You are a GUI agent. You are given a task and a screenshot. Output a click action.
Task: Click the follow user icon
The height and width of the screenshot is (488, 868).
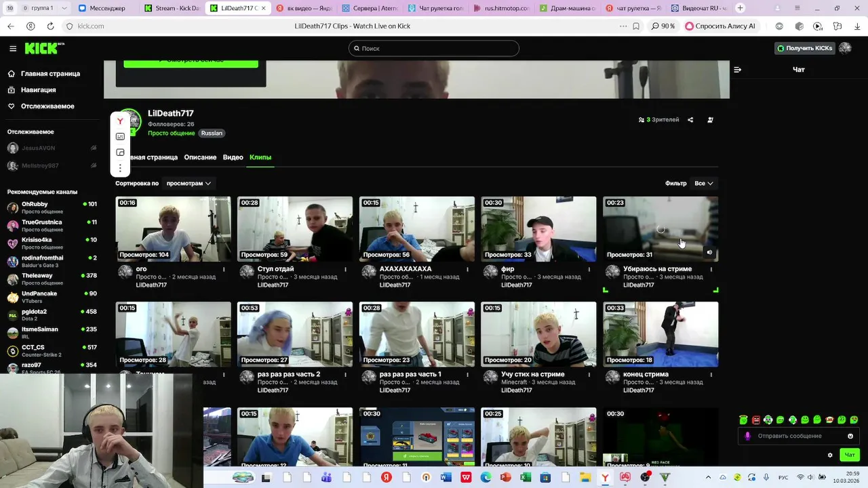(x=710, y=120)
